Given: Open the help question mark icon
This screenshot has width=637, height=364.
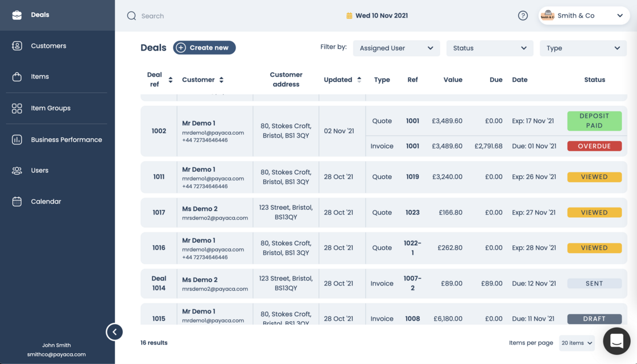Looking at the screenshot, I should [523, 16].
